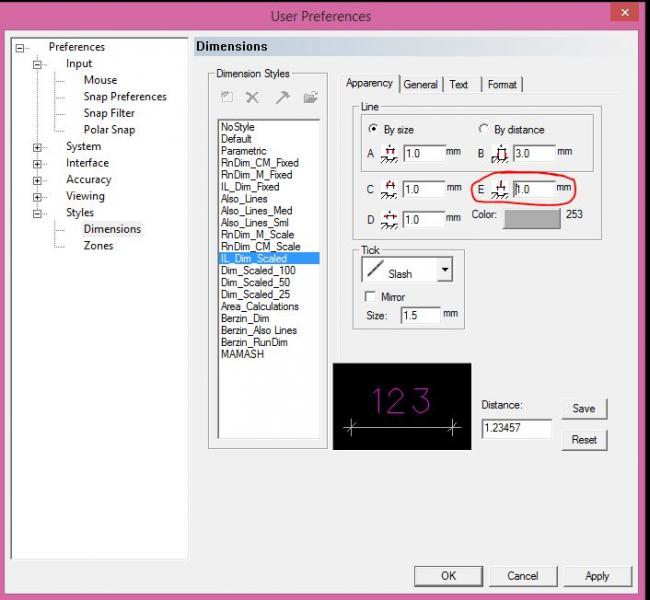Open the Format tab
Viewport: 650px width, 600px height.
502,85
